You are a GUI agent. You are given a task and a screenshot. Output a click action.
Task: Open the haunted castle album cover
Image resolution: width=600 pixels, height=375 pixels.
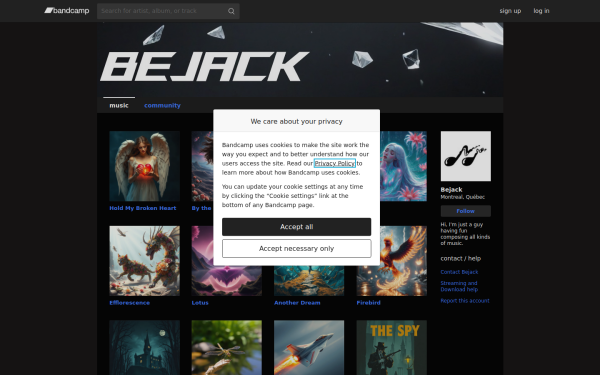144,347
